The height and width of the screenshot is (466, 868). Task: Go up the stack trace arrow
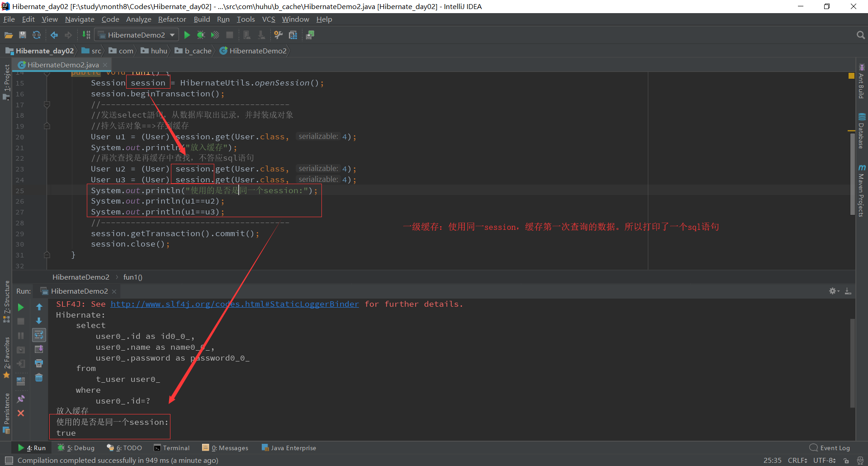[x=39, y=307]
